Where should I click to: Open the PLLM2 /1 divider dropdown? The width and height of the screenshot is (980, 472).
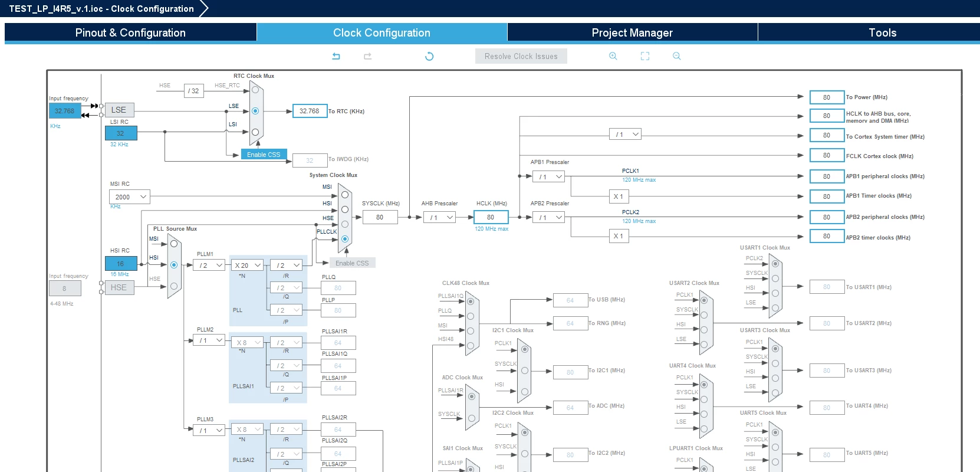[x=209, y=340]
